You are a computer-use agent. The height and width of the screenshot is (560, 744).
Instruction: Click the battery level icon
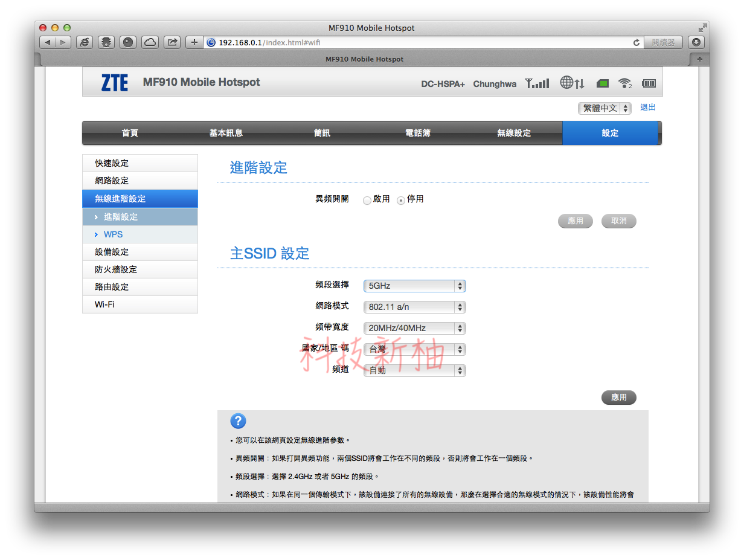point(649,83)
